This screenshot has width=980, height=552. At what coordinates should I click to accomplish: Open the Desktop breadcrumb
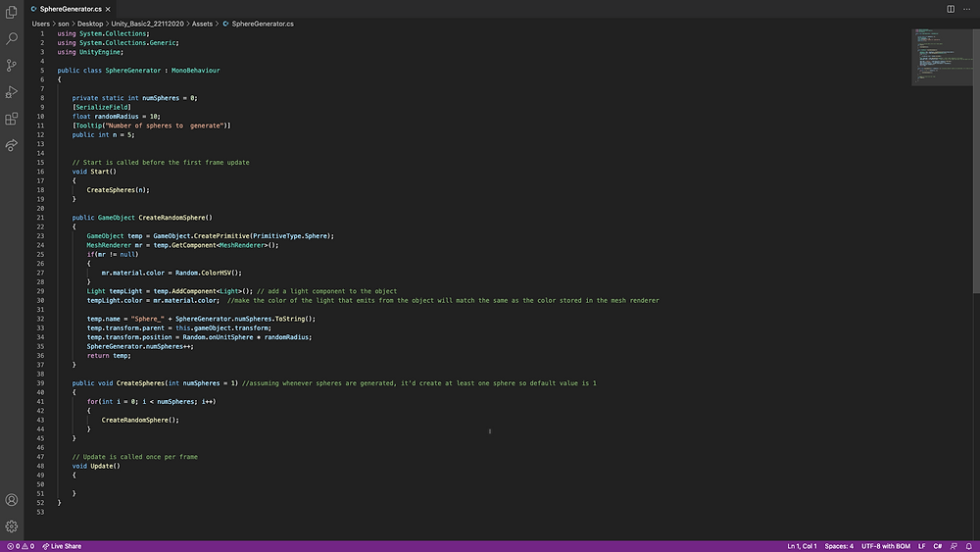coord(90,24)
